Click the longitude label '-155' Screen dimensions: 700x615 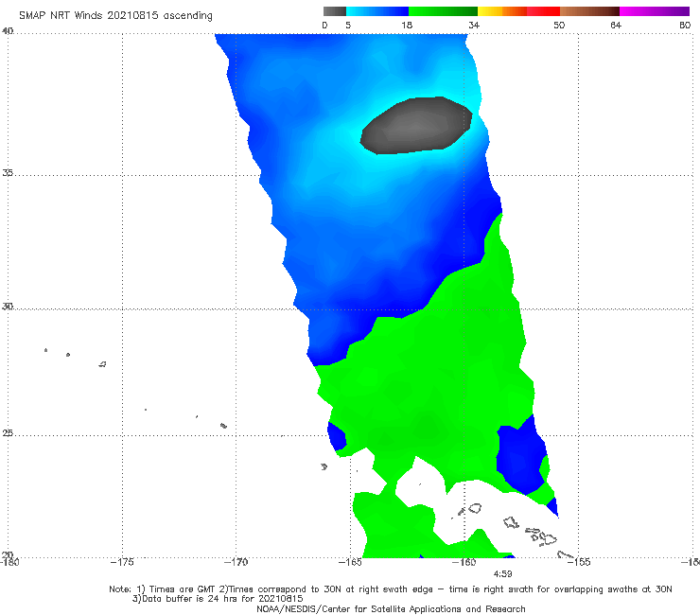[579, 562]
